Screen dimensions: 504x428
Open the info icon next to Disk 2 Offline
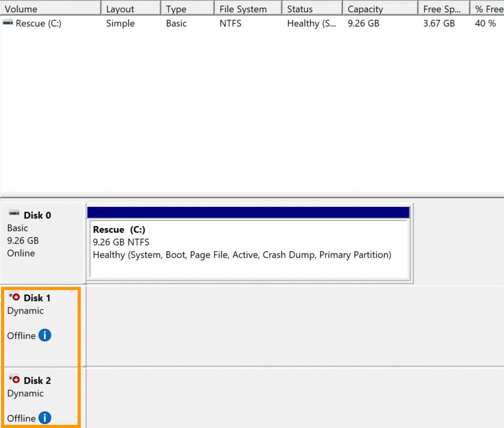click(x=45, y=418)
